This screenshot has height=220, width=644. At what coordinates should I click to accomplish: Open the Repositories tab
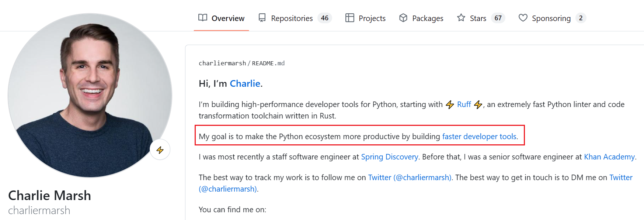[295, 18]
